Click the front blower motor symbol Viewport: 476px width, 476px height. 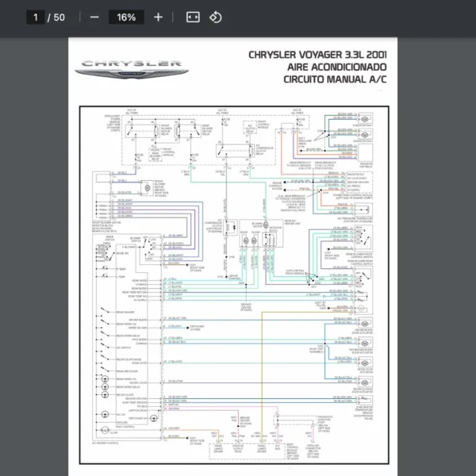(x=148, y=186)
